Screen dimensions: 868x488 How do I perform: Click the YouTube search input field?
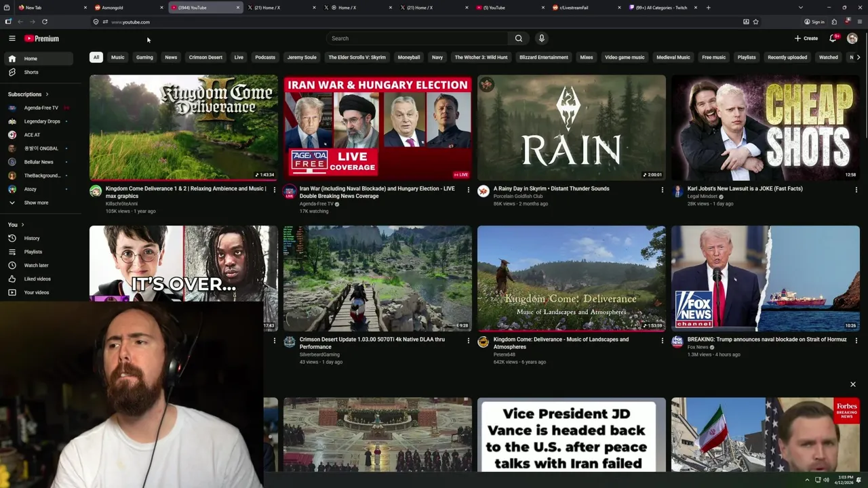(x=417, y=39)
